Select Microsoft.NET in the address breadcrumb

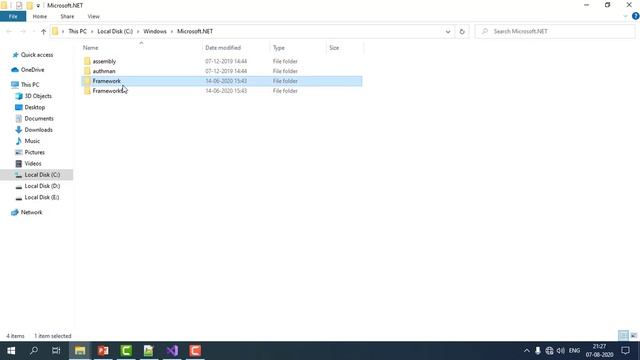point(195,31)
